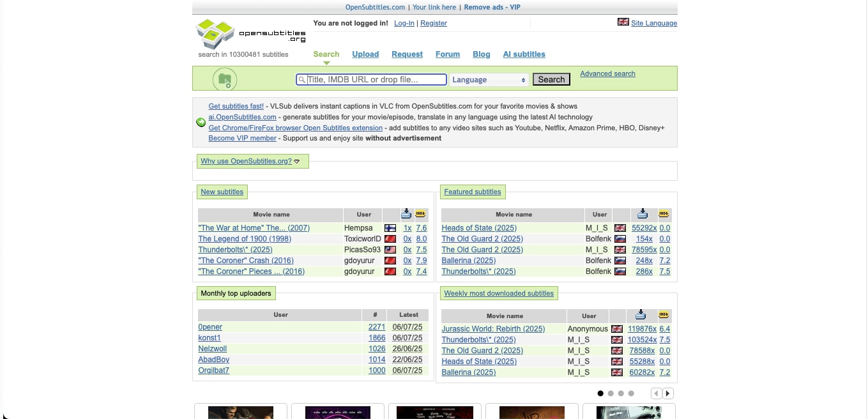Click the download icon in New subtitles header
This screenshot has height=419, width=868.
[406, 214]
